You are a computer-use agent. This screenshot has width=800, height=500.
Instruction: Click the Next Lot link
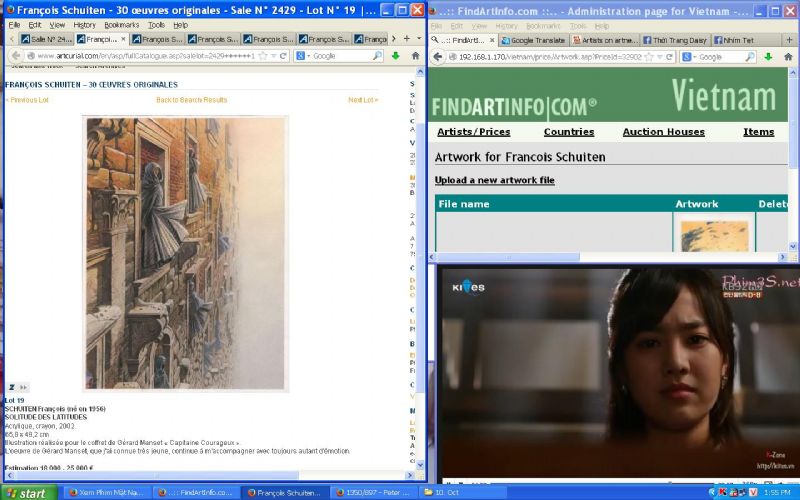[362, 100]
